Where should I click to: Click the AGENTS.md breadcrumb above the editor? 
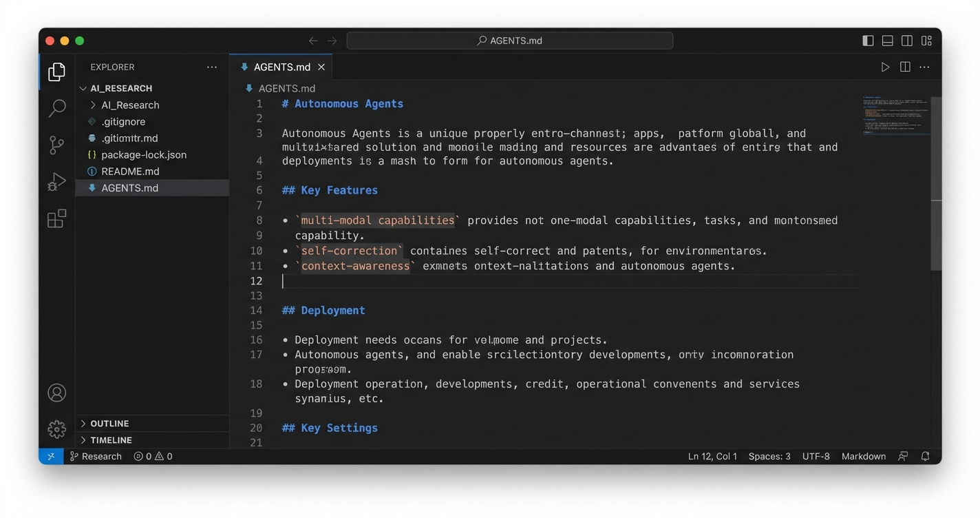[x=286, y=88]
